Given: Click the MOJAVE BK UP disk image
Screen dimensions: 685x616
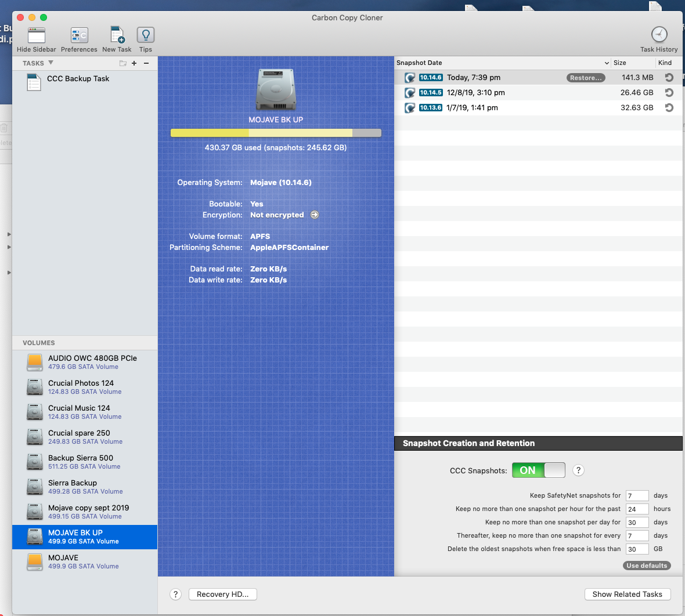Looking at the screenshot, I should point(276,89).
